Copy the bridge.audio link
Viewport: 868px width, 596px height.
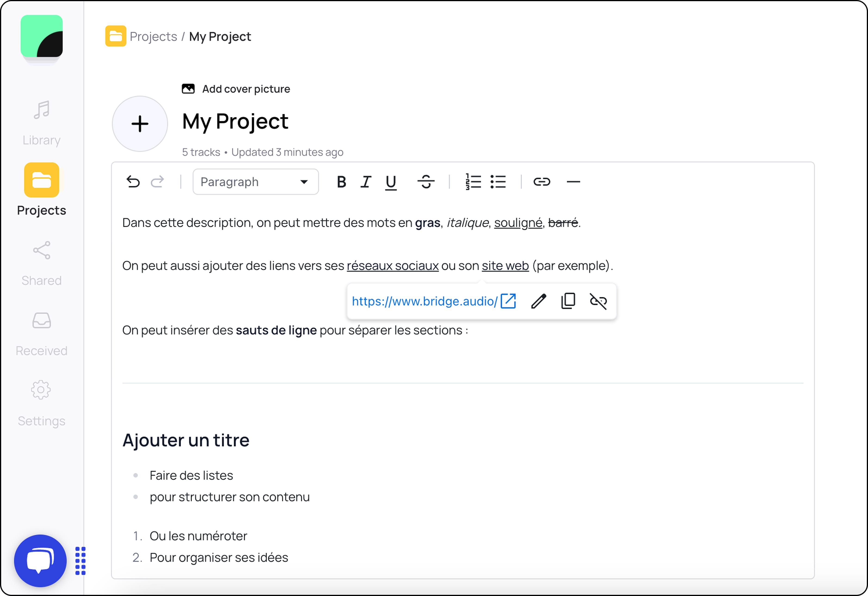click(x=568, y=301)
